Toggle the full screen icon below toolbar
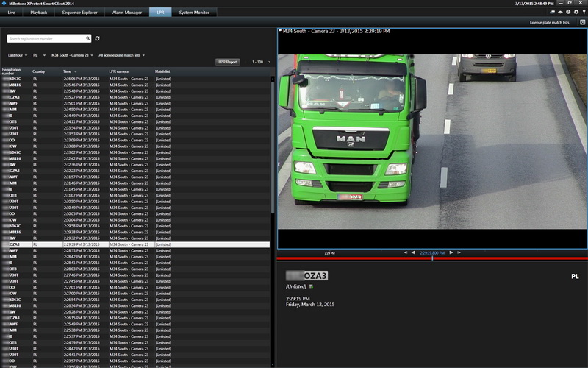The width and height of the screenshot is (588, 368). point(582,23)
